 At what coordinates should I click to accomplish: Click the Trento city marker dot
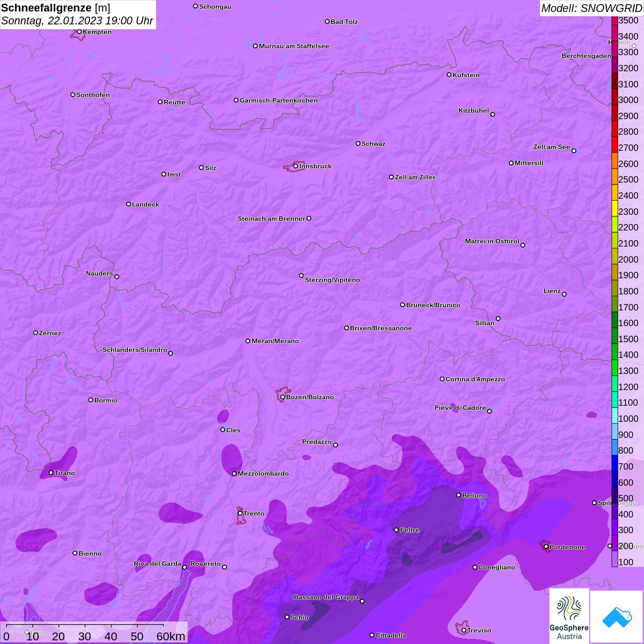pos(240,513)
